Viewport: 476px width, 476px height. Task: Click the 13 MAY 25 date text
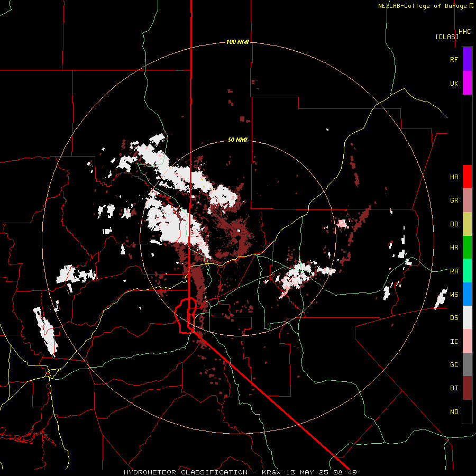308,472
